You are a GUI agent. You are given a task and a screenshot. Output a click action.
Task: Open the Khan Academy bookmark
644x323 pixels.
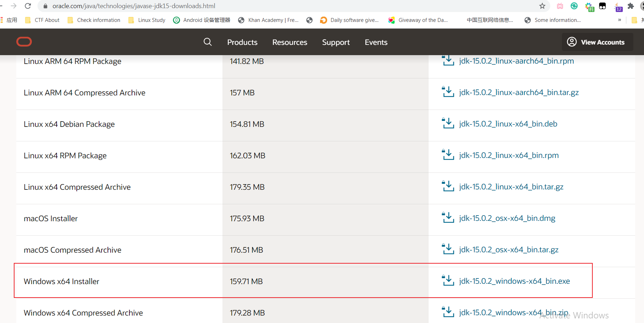pyautogui.click(x=269, y=20)
